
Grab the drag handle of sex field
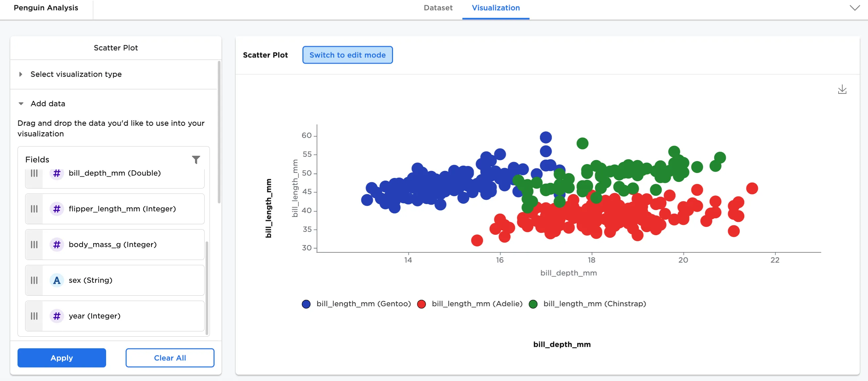(34, 280)
